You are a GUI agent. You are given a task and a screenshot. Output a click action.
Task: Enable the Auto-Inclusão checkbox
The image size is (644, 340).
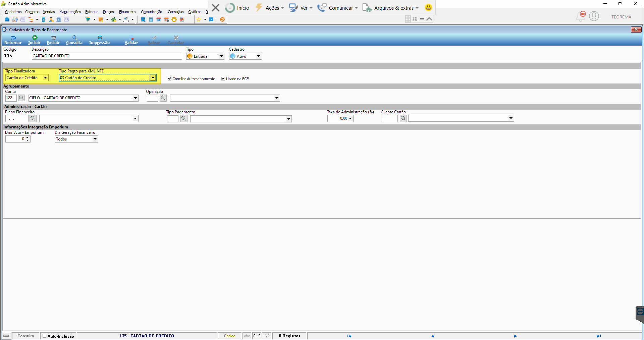point(44,336)
